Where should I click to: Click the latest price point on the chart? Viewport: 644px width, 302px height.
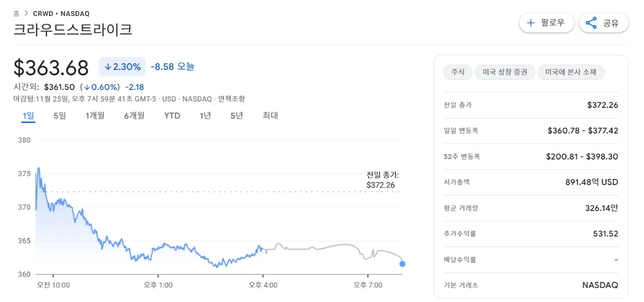pos(402,264)
